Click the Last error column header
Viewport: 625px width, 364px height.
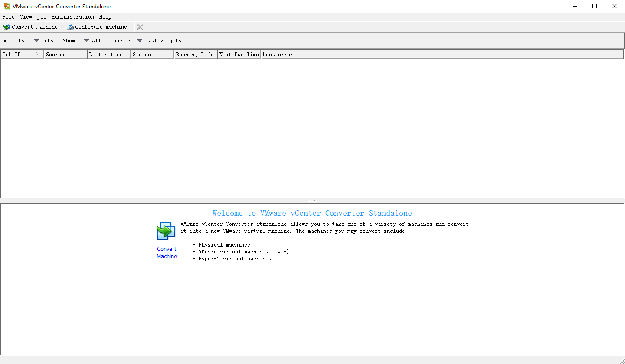(442, 55)
